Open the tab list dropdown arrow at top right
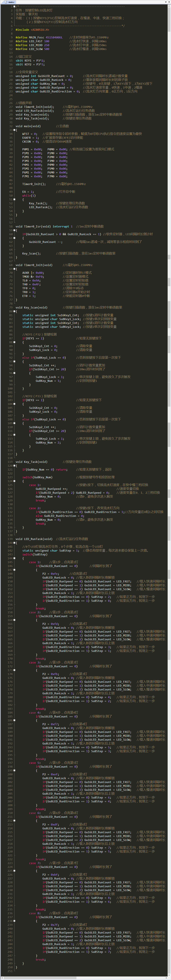This screenshot has width=171, height=980. pos(166,2)
